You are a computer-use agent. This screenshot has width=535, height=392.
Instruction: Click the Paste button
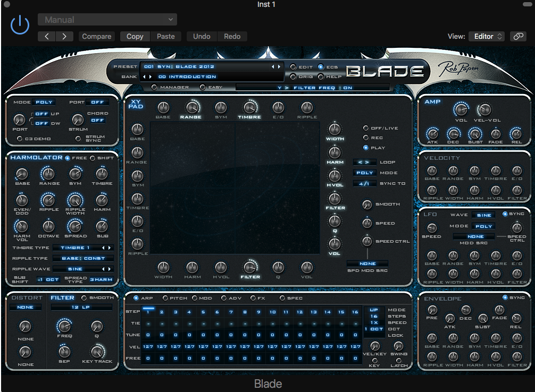click(x=165, y=37)
